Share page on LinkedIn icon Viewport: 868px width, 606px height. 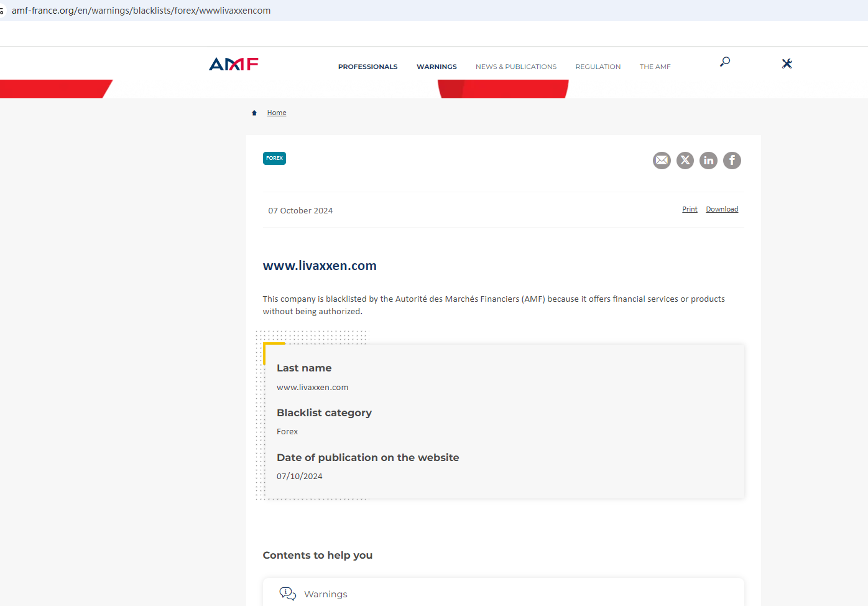708,161
